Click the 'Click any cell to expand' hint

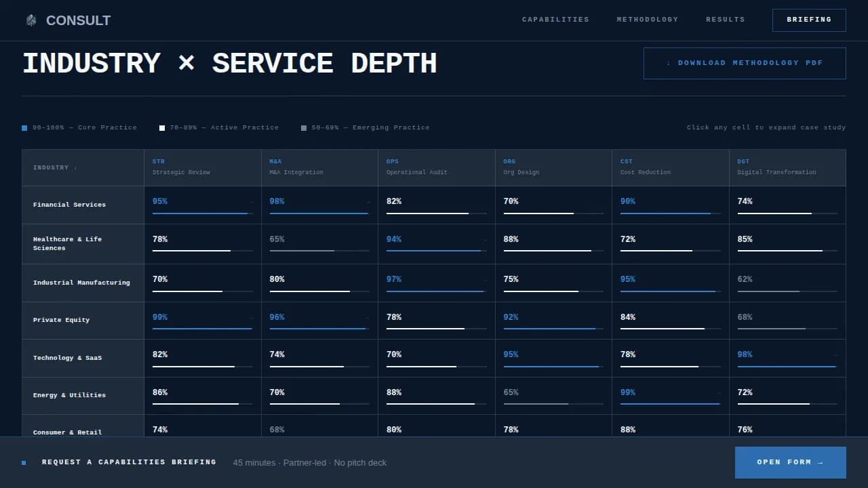click(x=766, y=127)
